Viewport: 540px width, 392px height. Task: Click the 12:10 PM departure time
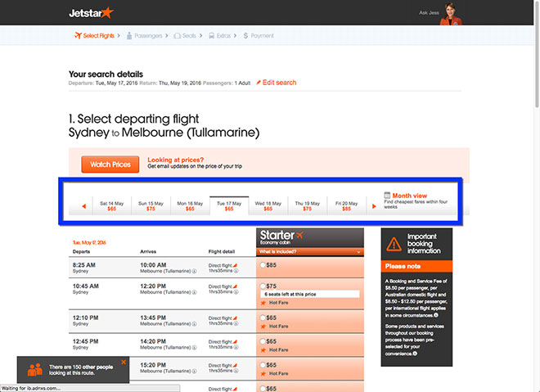[85, 318]
